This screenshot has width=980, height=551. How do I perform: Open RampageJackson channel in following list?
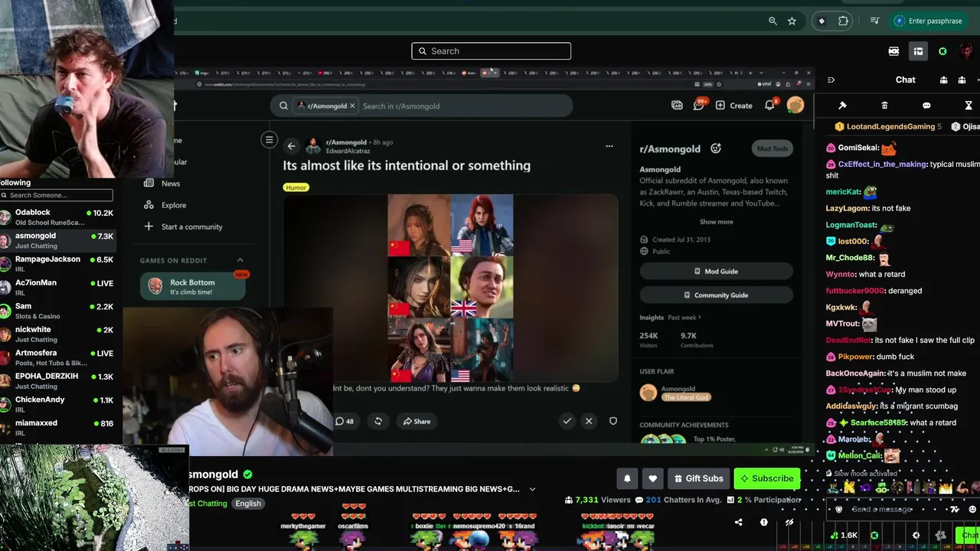point(57,264)
